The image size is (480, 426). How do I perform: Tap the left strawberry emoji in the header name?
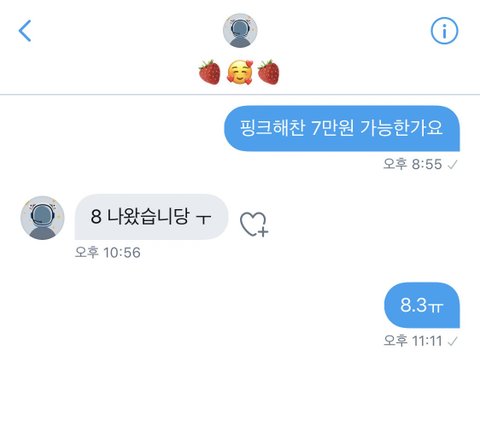pyautogui.click(x=210, y=72)
